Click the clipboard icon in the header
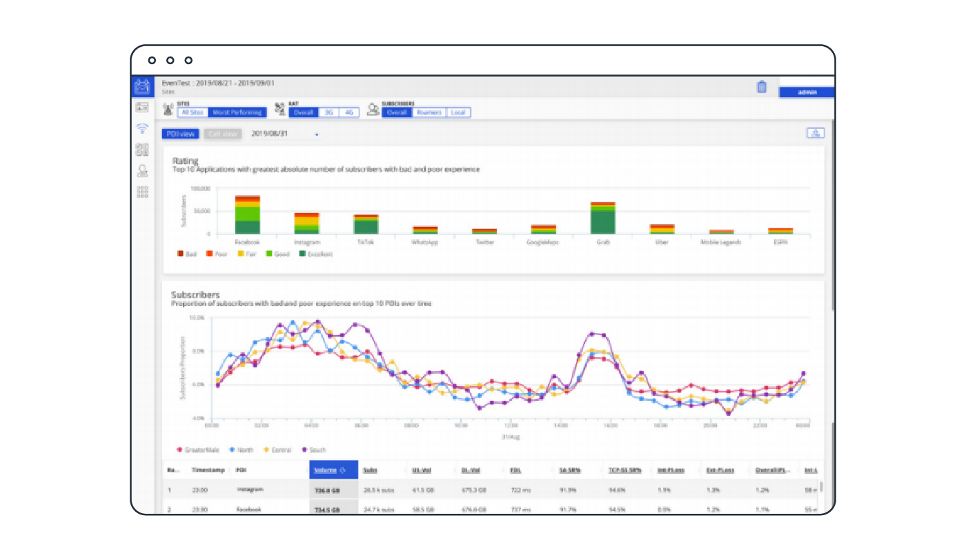Image resolution: width=966 pixels, height=560 pixels. [x=762, y=87]
